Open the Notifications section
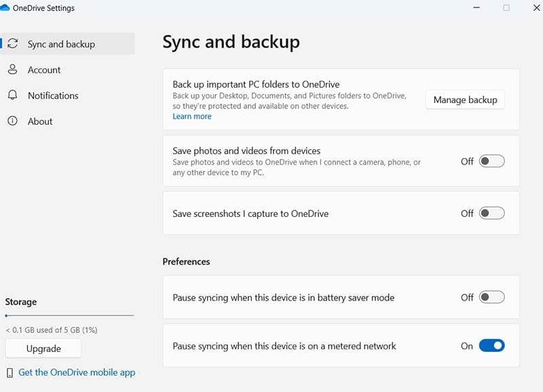543x392 pixels. (67, 95)
